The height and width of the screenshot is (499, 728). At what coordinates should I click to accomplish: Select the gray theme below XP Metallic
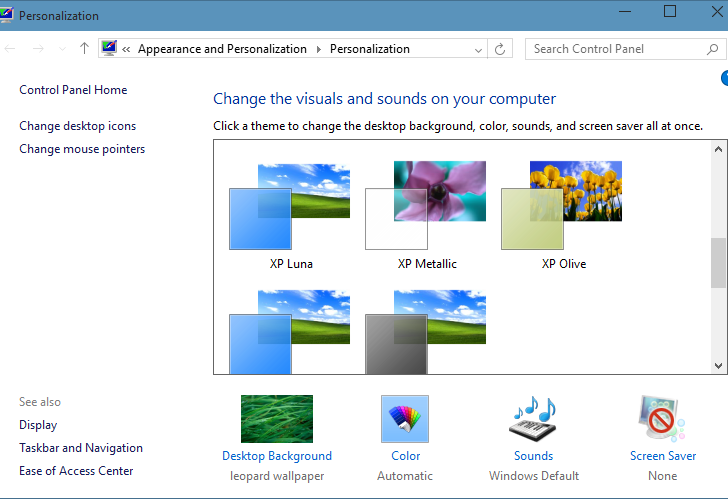(426, 332)
